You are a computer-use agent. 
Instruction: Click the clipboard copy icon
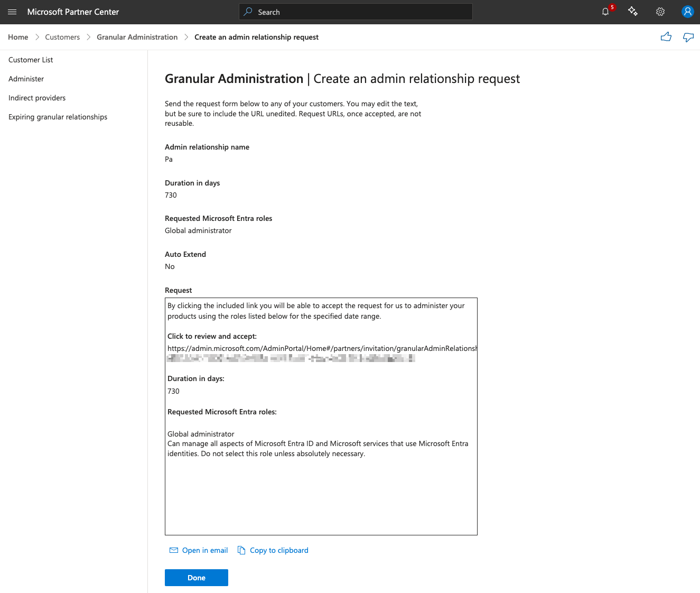[x=241, y=550]
